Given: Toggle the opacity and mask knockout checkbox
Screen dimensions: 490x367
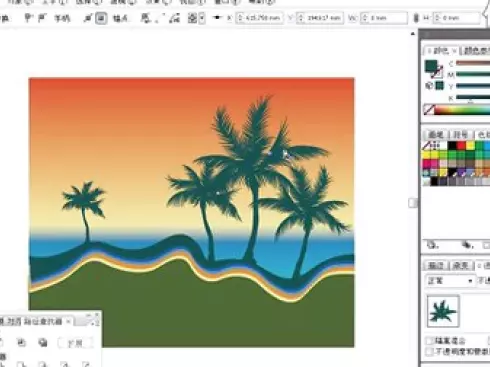Looking at the screenshot, I should (429, 351).
